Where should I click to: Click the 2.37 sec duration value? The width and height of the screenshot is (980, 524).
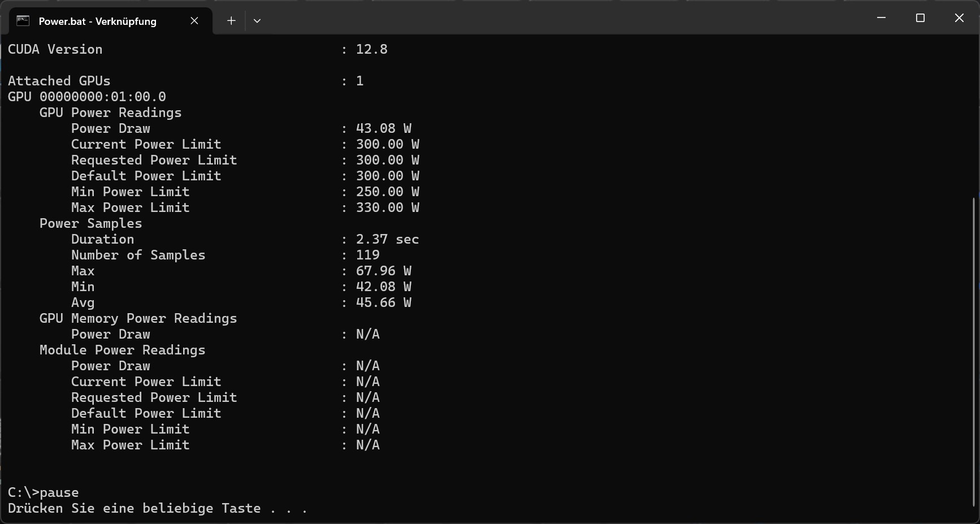point(387,239)
